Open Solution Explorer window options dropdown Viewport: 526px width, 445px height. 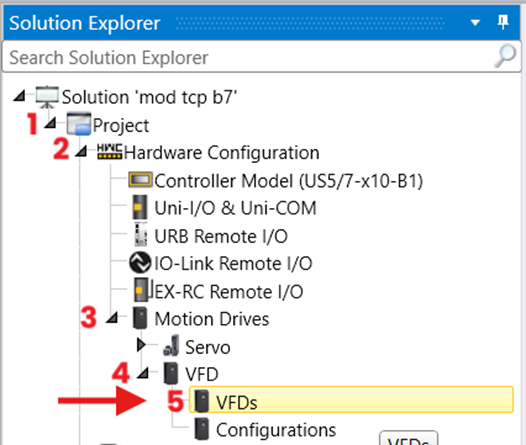(475, 23)
